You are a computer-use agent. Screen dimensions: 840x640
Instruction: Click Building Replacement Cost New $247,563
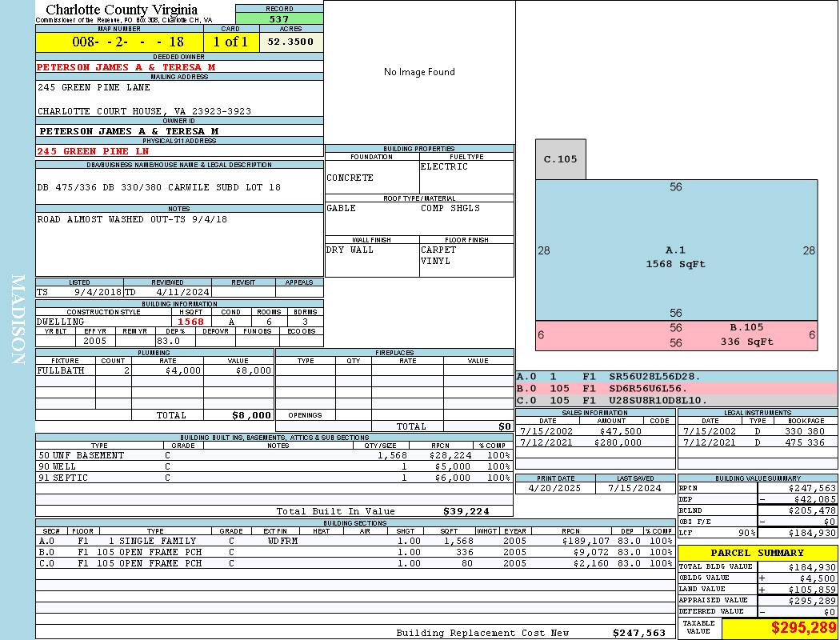coord(639,633)
